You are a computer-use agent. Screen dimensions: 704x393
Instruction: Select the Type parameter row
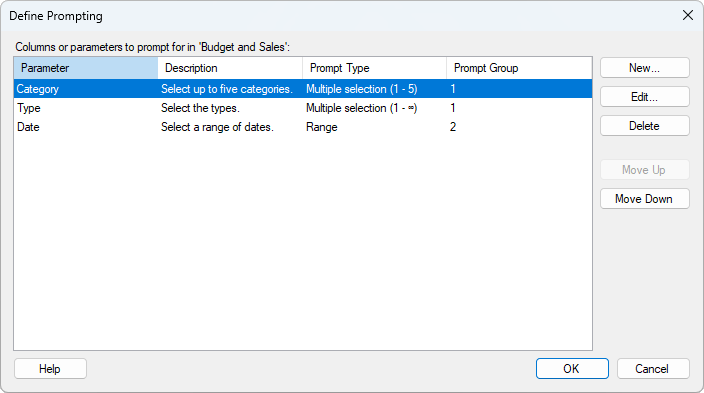303,108
